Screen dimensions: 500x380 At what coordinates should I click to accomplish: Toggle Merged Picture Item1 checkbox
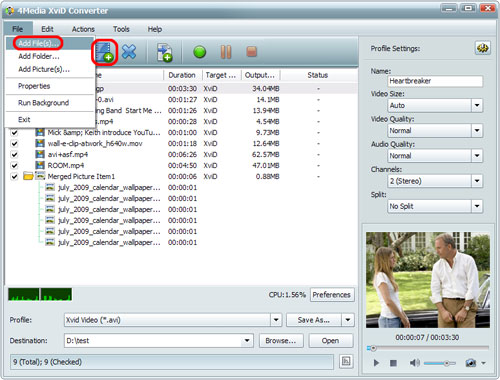14,176
